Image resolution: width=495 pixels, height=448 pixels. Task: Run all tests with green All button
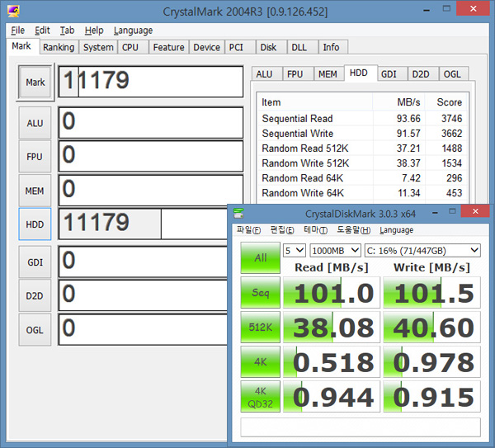click(260, 257)
